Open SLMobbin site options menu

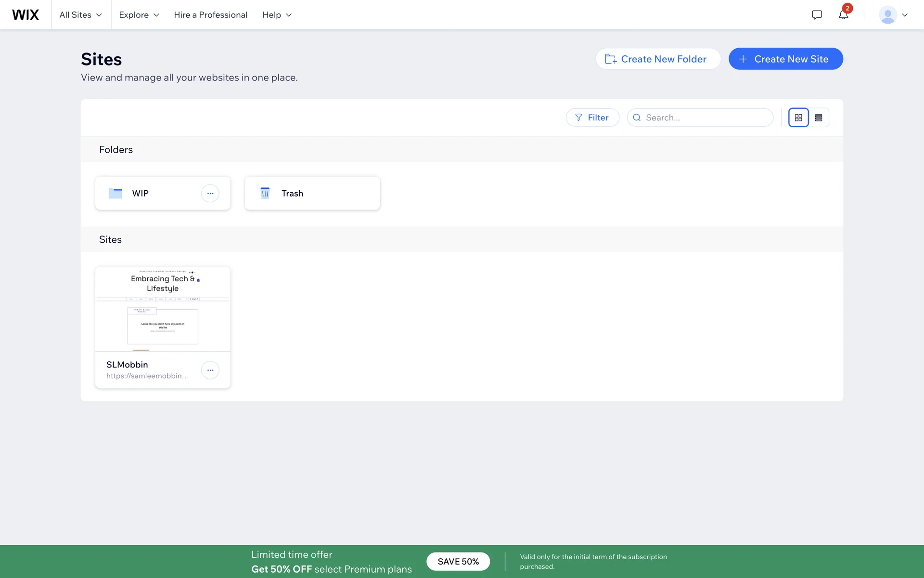point(210,370)
